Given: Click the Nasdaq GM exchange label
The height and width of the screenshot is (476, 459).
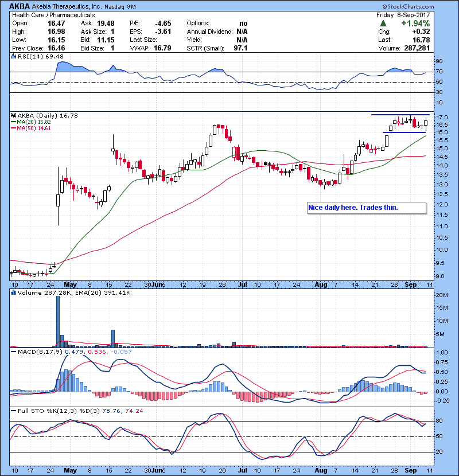Looking at the screenshot, I should (x=120, y=7).
